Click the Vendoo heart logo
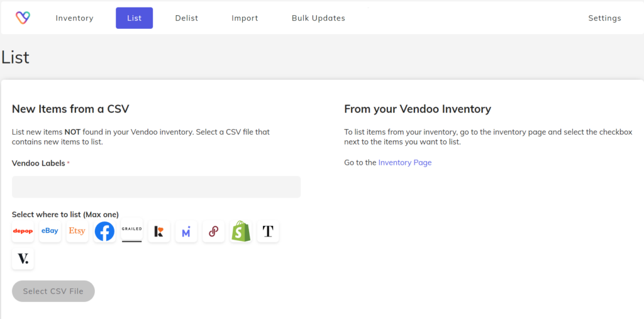The width and height of the screenshot is (644, 319). (23, 18)
